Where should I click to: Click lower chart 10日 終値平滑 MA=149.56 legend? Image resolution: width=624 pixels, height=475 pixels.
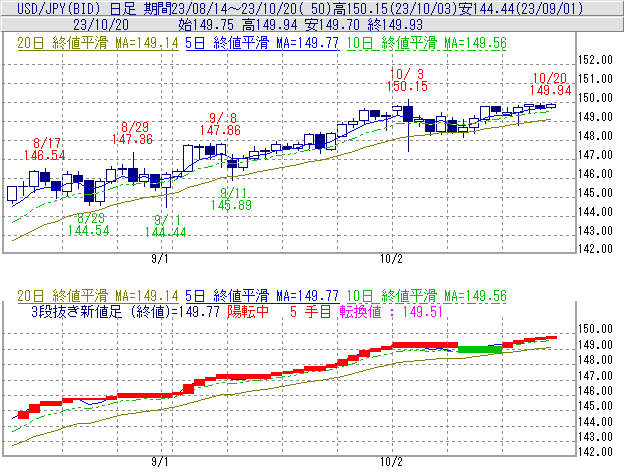426,296
